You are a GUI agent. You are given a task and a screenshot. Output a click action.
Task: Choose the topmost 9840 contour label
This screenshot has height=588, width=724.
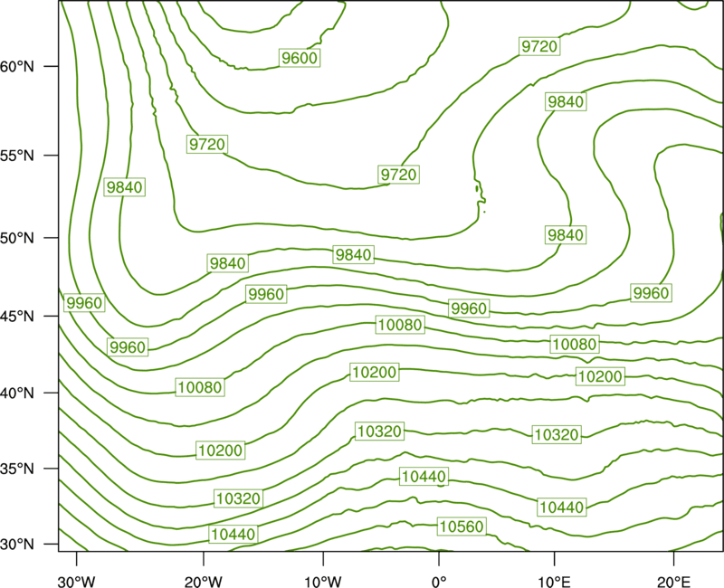pos(566,101)
